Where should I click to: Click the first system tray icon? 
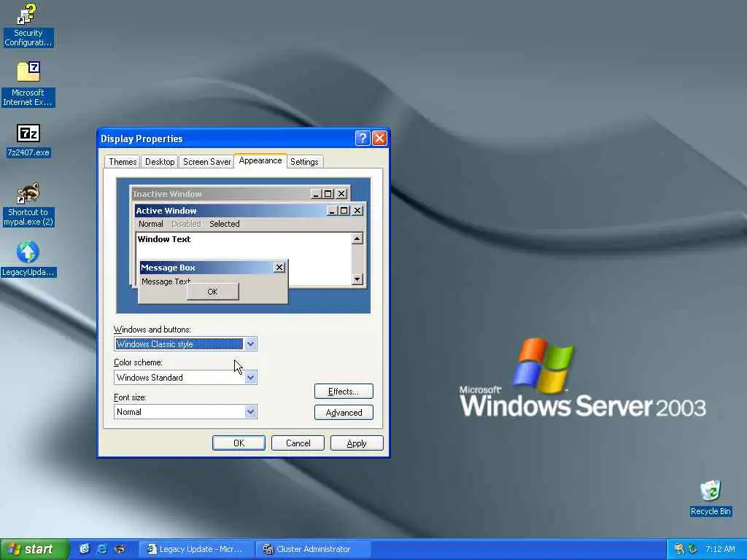679,549
